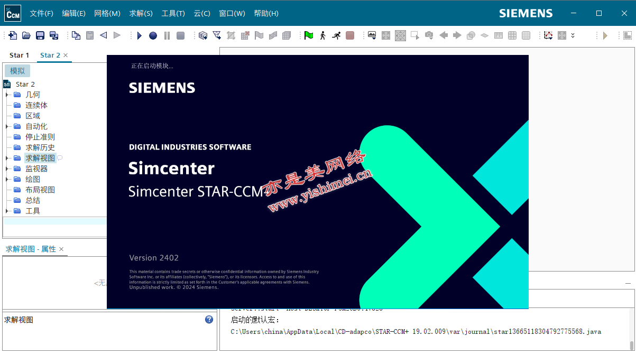The height and width of the screenshot is (364, 636).
Task: Expand the 绘图 tree node
Action: tap(7, 179)
